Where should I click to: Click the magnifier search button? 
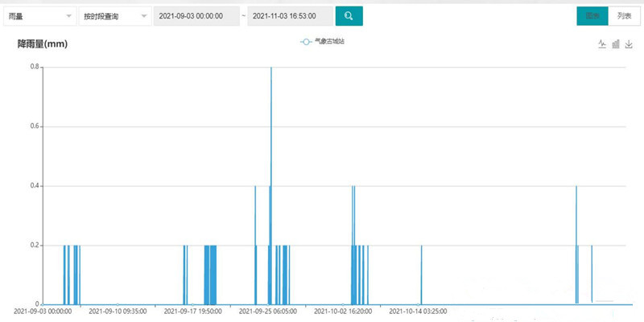[349, 16]
